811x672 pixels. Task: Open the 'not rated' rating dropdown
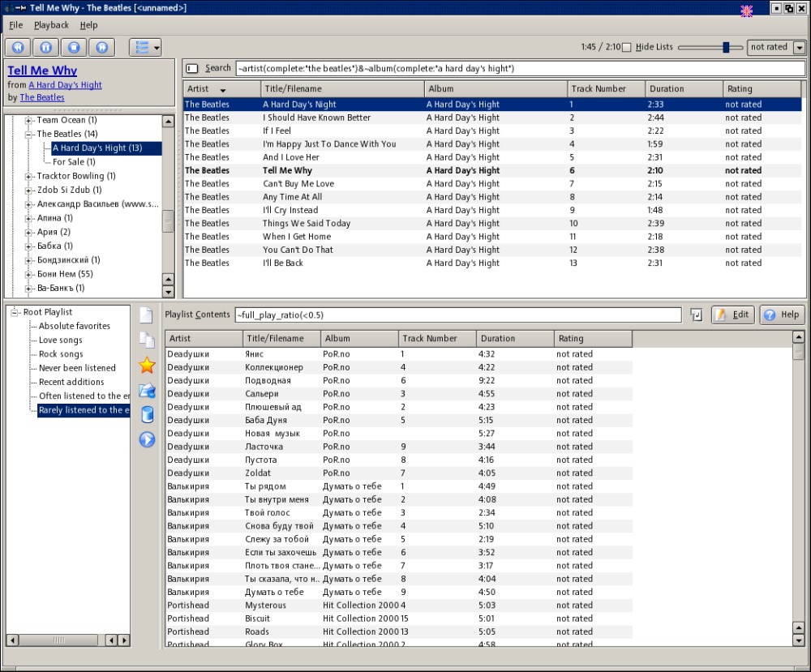pyautogui.click(x=776, y=47)
